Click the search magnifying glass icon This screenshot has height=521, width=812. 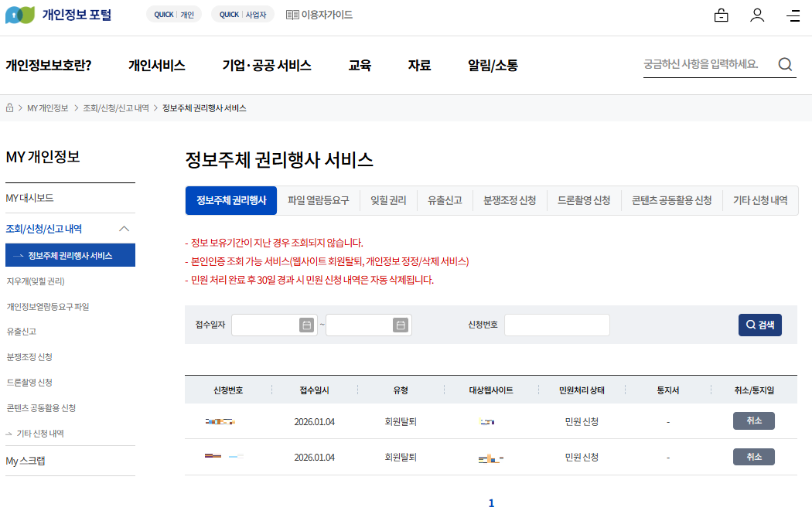tap(785, 65)
